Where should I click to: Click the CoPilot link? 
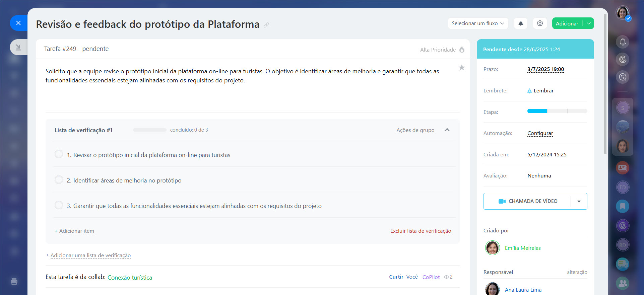point(431,277)
